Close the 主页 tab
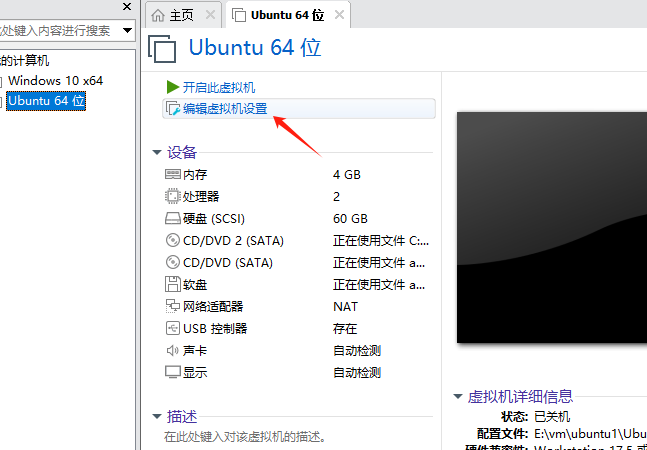The width and height of the screenshot is (647, 450). 210,15
